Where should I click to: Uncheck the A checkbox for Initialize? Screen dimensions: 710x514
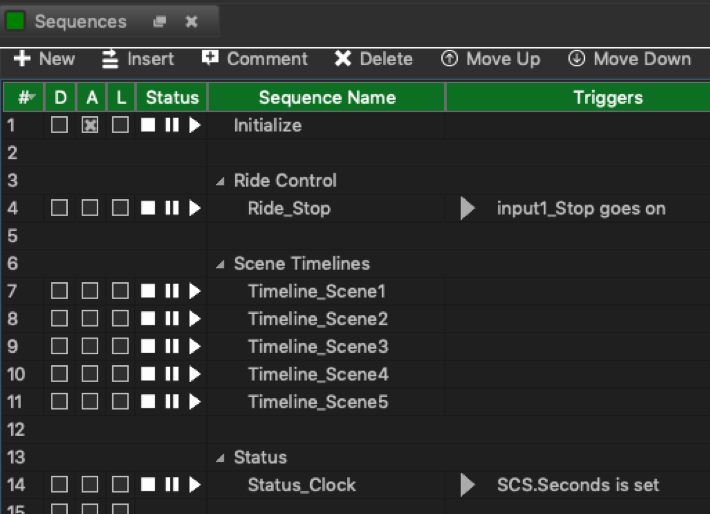coord(90,125)
